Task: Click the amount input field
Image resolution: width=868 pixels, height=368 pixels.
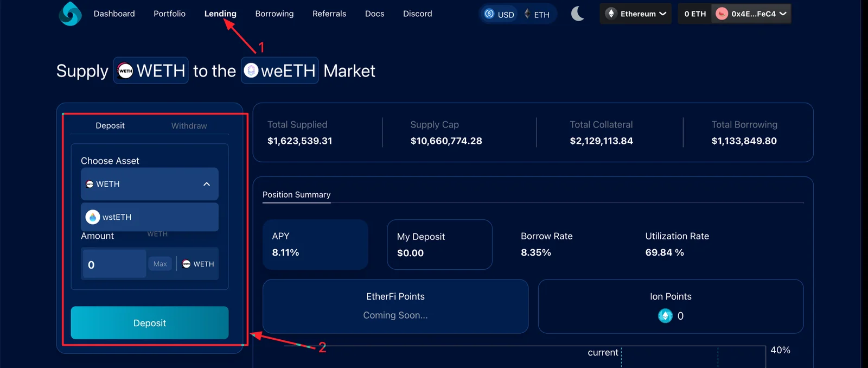Action: coord(114,264)
